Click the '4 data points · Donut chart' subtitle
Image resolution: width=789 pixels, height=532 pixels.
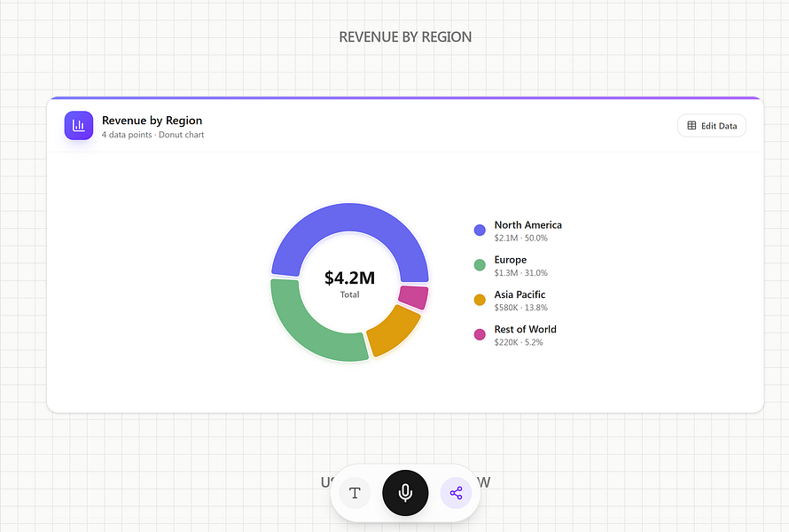tap(152, 135)
